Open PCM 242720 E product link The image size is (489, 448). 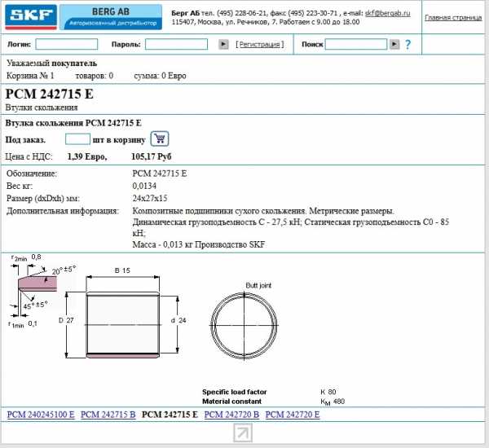coord(293,415)
